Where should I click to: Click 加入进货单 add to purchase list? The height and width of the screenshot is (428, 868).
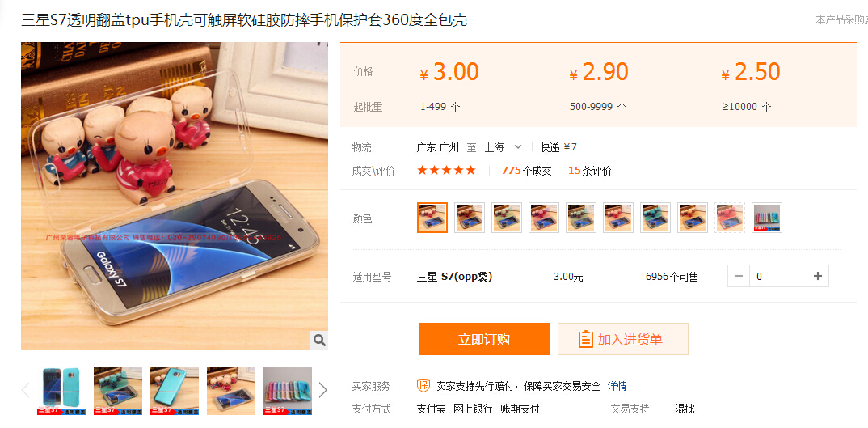click(x=623, y=339)
